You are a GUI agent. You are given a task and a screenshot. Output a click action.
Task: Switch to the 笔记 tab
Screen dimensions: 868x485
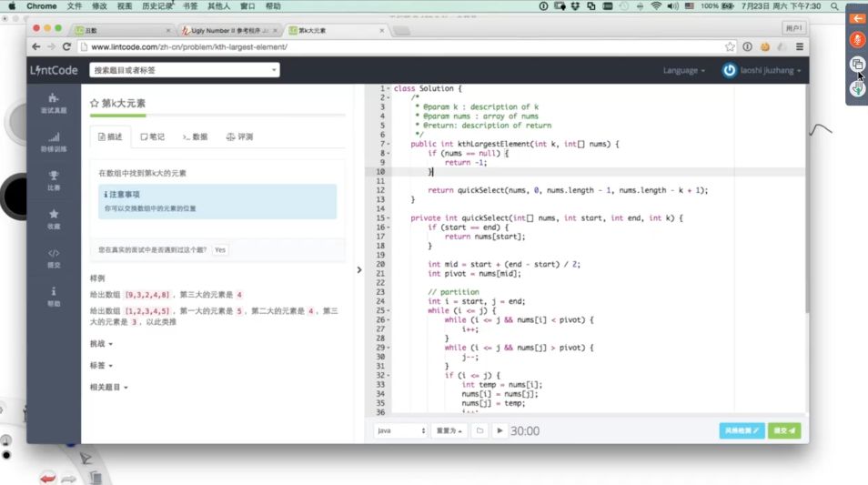tap(152, 136)
